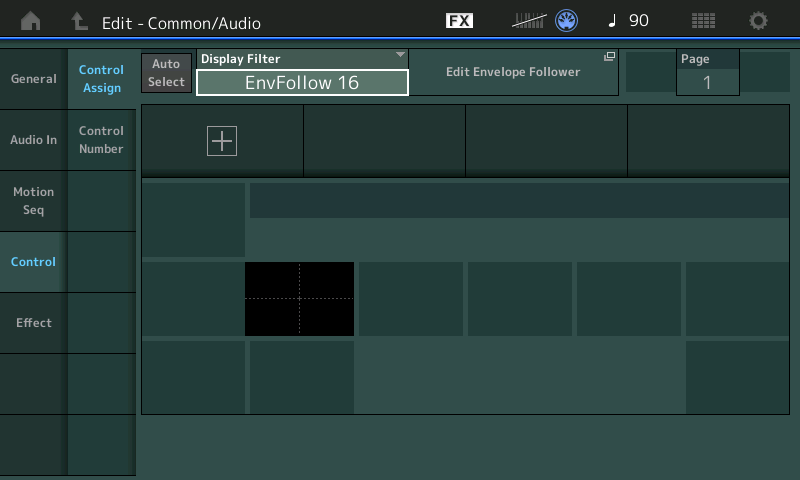Select the EnvFollow 16 filter value
Image resolution: width=800 pixels, height=480 pixels.
(x=302, y=83)
